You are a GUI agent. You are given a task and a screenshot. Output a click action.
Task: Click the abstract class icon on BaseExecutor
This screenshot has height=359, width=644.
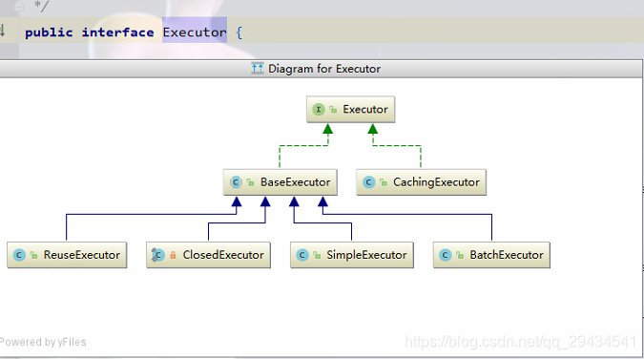coord(236,182)
